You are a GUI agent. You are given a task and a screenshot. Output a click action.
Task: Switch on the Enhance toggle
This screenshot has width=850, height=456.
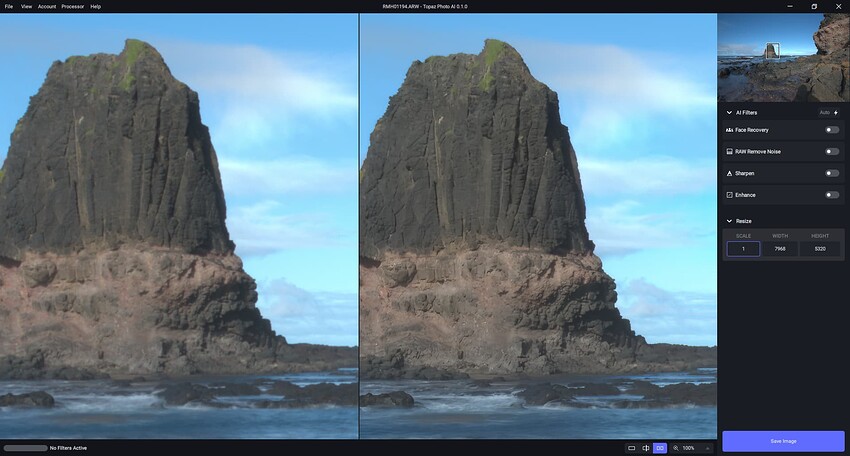click(x=831, y=195)
